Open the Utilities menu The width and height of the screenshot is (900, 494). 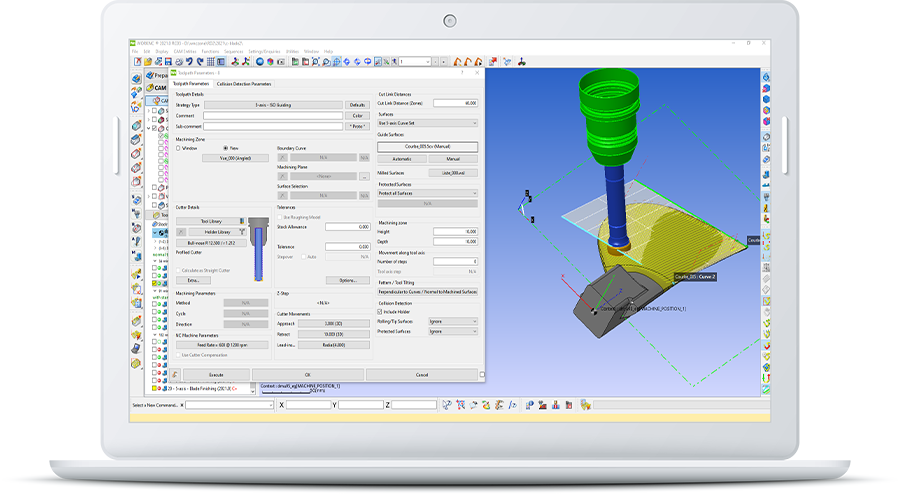click(x=292, y=52)
